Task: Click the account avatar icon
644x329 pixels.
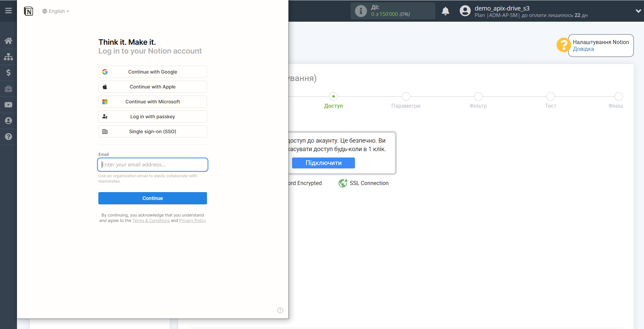Action: [465, 11]
